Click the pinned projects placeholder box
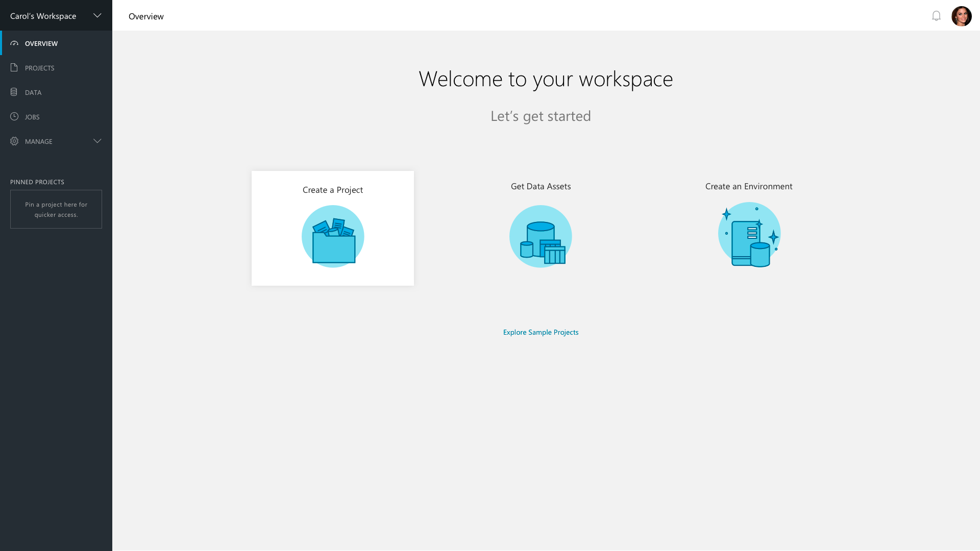The height and width of the screenshot is (551, 980). point(56,209)
